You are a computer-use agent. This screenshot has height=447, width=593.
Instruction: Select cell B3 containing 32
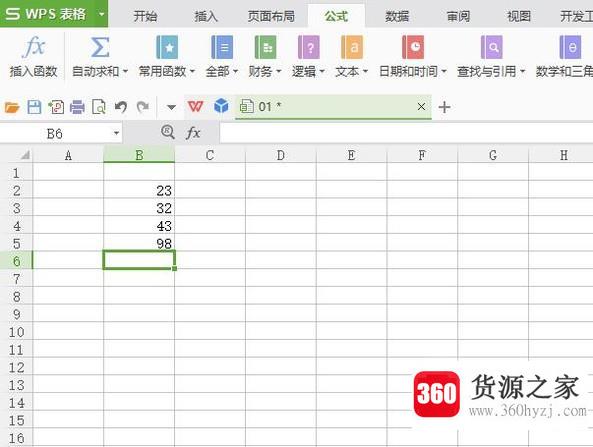[139, 208]
